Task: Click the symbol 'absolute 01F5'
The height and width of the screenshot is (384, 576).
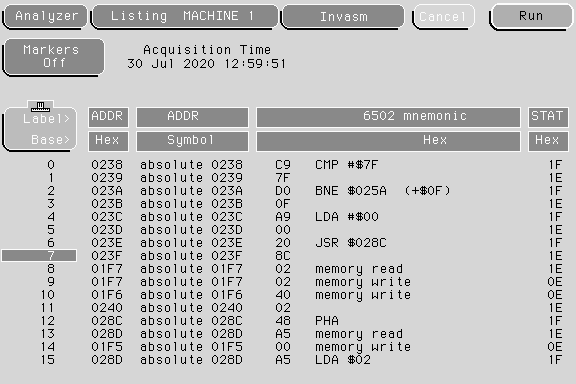Action: pyautogui.click(x=191, y=347)
